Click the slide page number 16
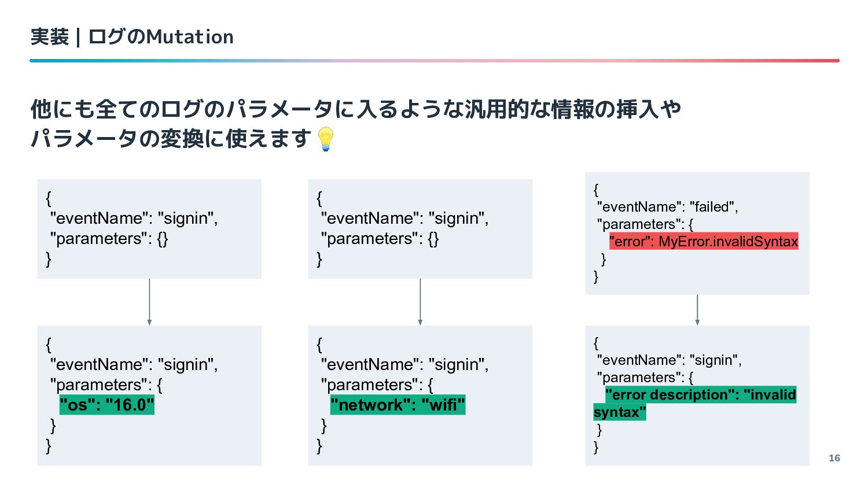Screen dimensions: 868x488 click(834, 458)
